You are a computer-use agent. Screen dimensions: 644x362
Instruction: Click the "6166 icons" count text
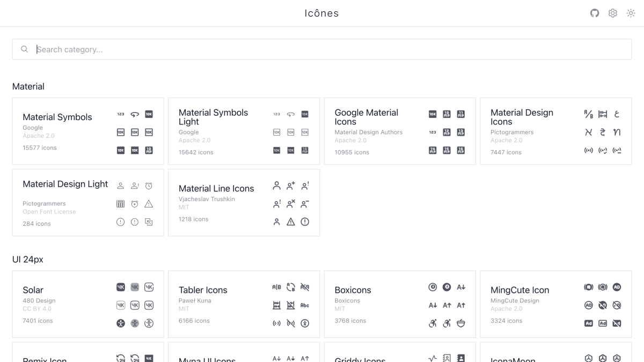(194, 321)
